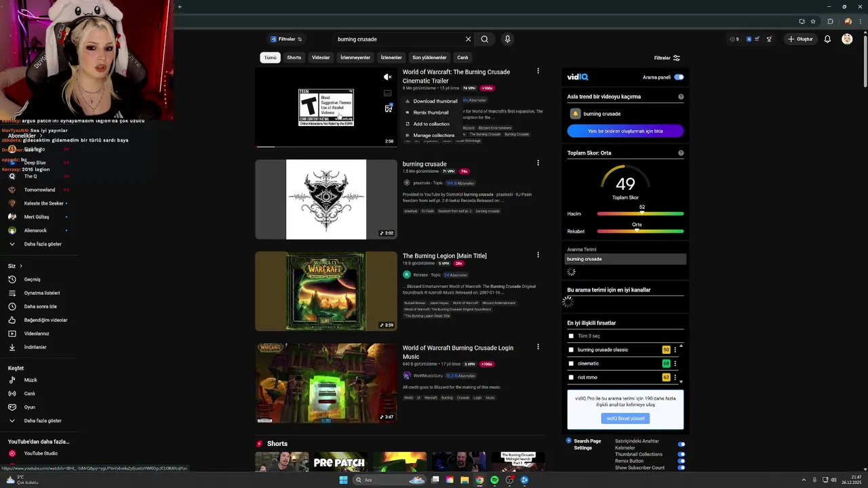
Task: Open the 'The Burning Legion [Main Title]' link
Action: coord(445,256)
